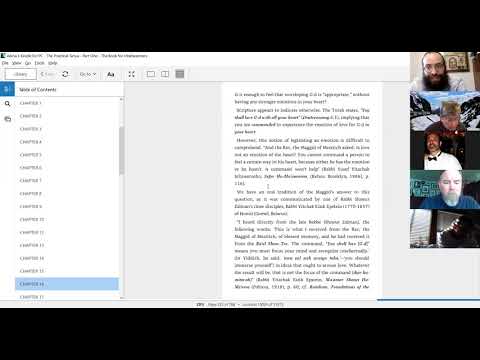480x360 pixels.
Task: Click the paragraph beginning "However, this notion"
Action: pyautogui.click(x=302, y=162)
